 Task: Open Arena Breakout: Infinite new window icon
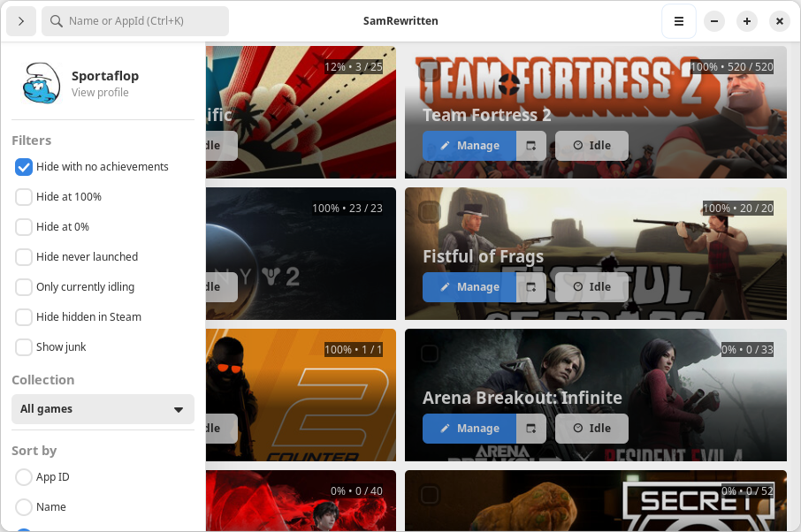pos(531,429)
